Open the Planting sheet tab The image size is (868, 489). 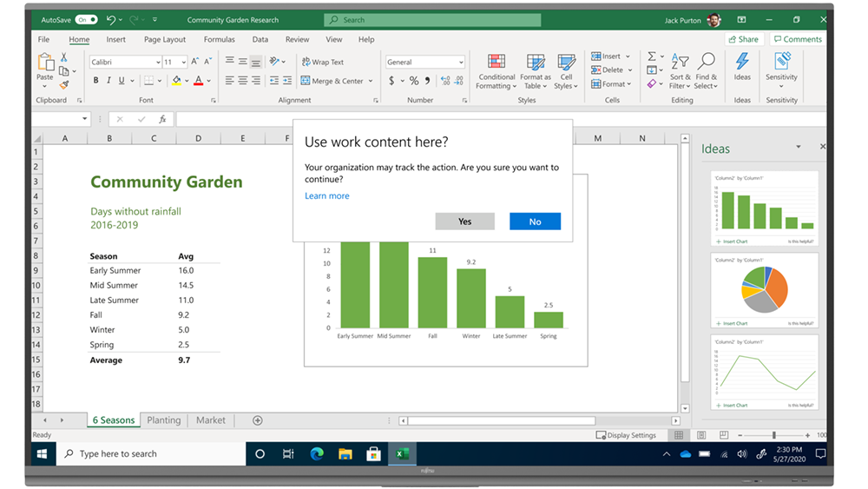164,420
